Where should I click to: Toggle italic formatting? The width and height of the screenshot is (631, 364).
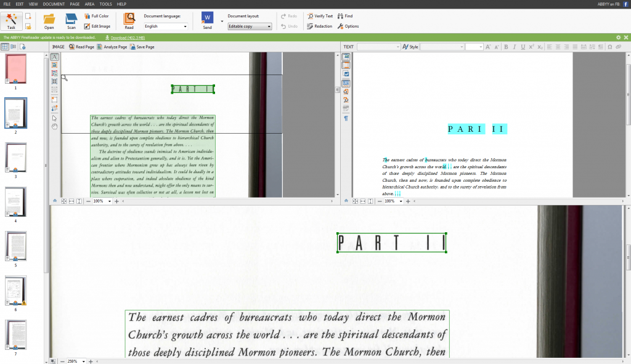tap(515, 46)
